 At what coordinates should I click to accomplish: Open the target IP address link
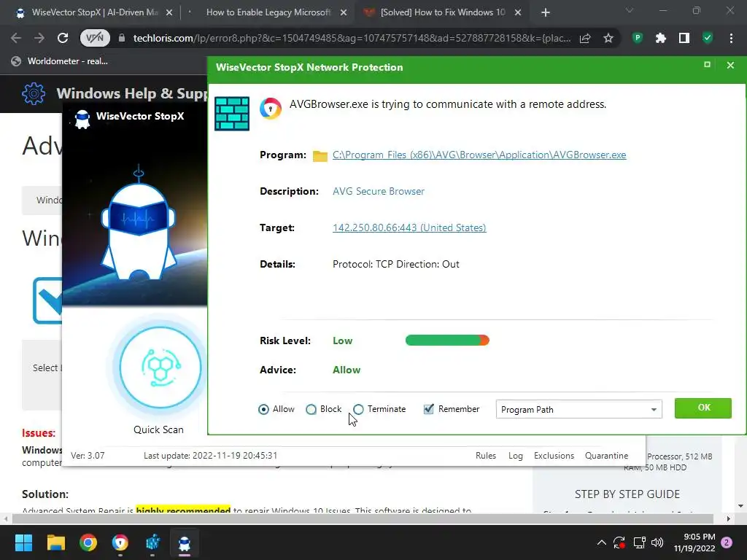pyautogui.click(x=409, y=227)
